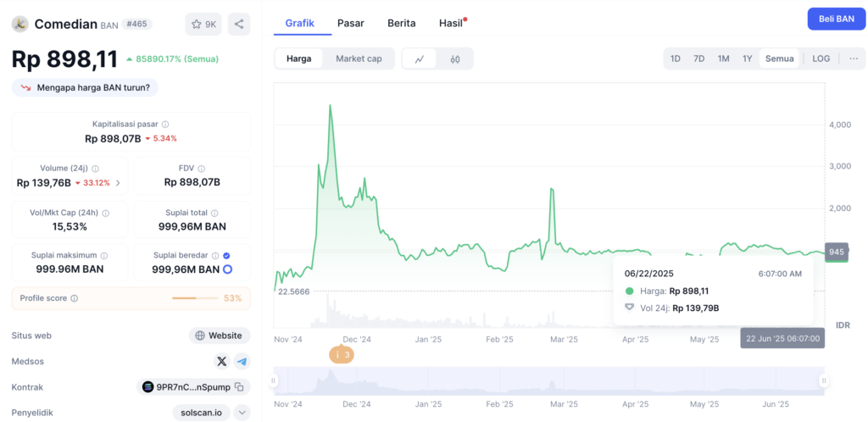Click the 85890.17% (Semua) change text

177,58
